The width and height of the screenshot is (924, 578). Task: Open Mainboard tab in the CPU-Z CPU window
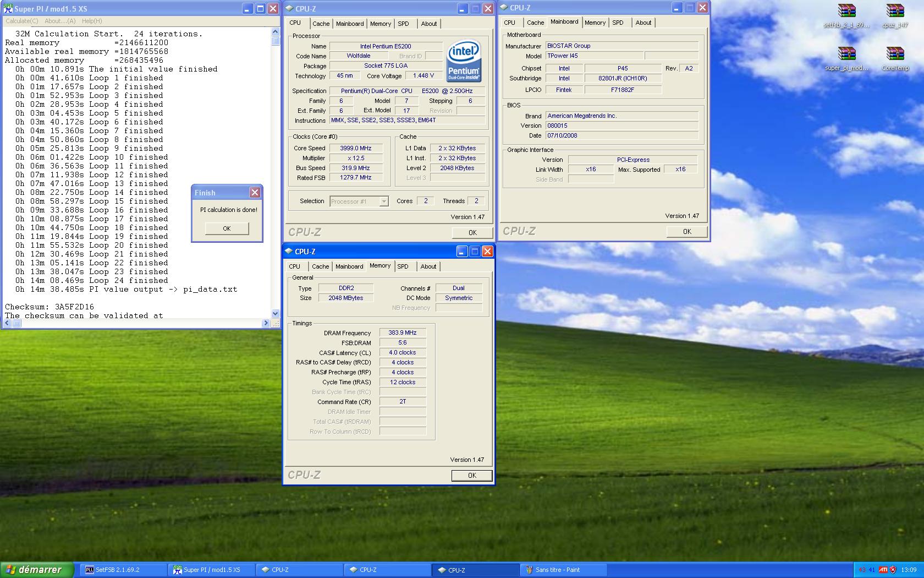point(350,24)
